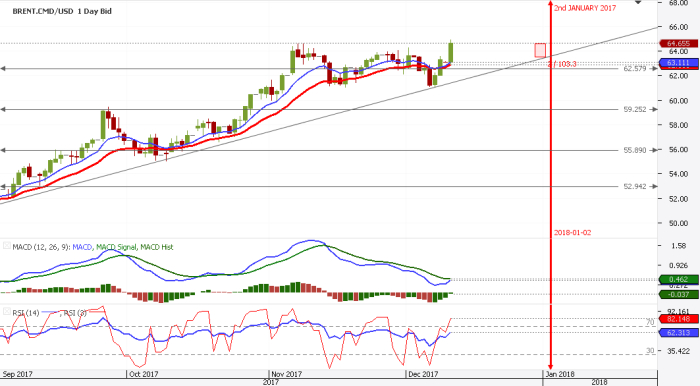Click the BRENT.CMD/USD 1 Day Bid title
700x386 pixels.
pyautogui.click(x=62, y=11)
